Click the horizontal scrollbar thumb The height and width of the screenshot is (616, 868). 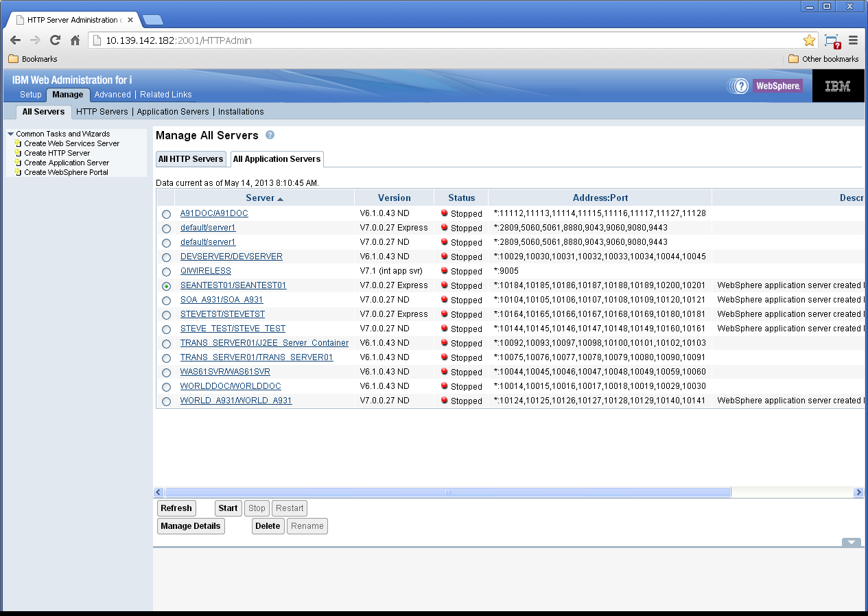coord(448,493)
